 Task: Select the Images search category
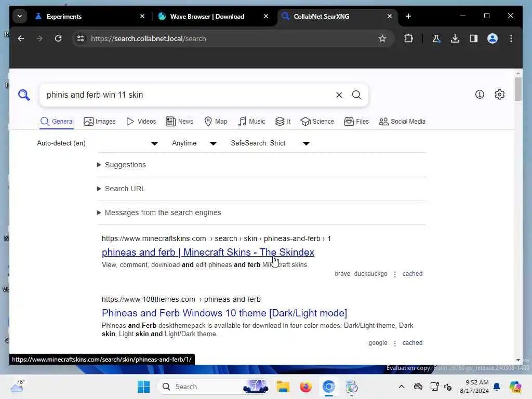click(x=100, y=122)
